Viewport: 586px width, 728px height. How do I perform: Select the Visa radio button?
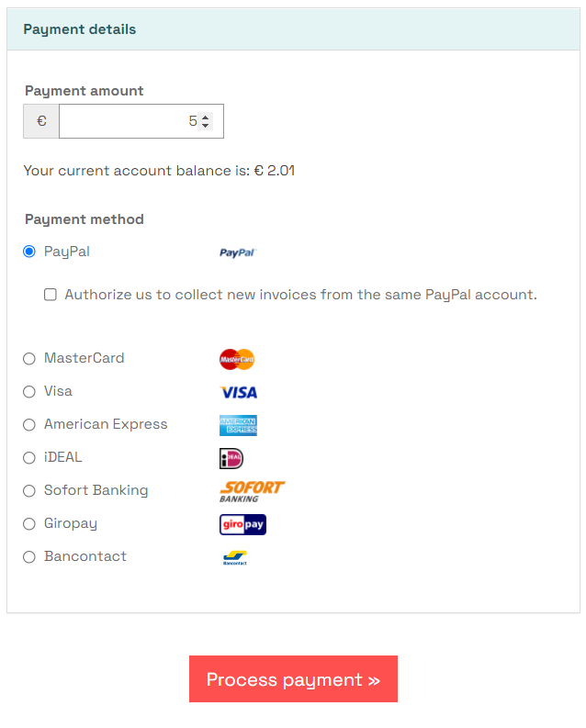click(x=29, y=392)
